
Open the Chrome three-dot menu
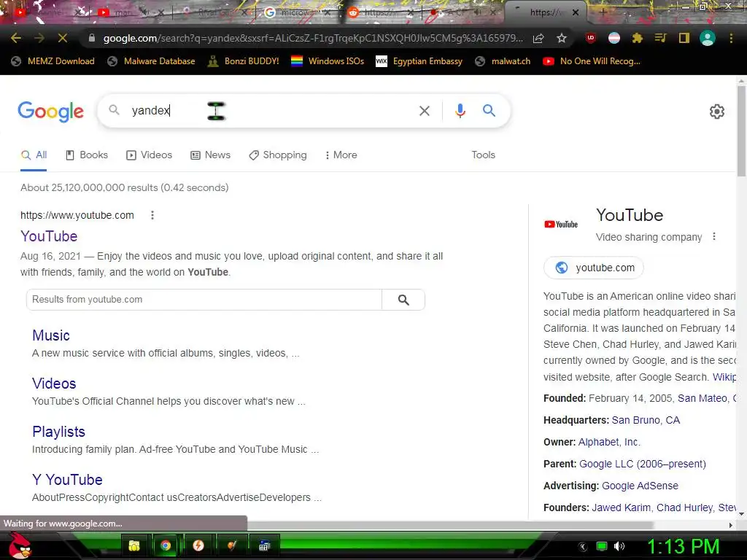pos(731,38)
